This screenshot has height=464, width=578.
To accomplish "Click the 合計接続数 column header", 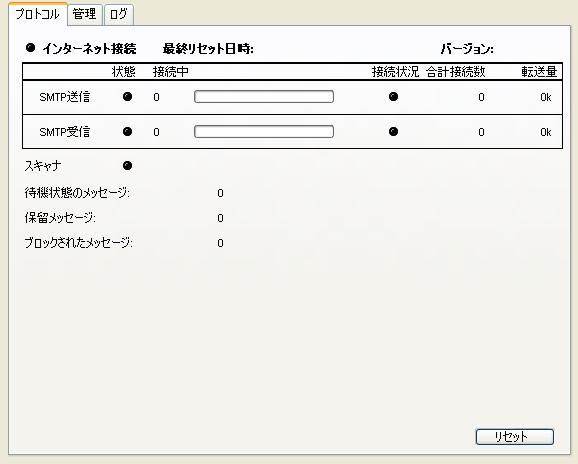I will [x=456, y=72].
